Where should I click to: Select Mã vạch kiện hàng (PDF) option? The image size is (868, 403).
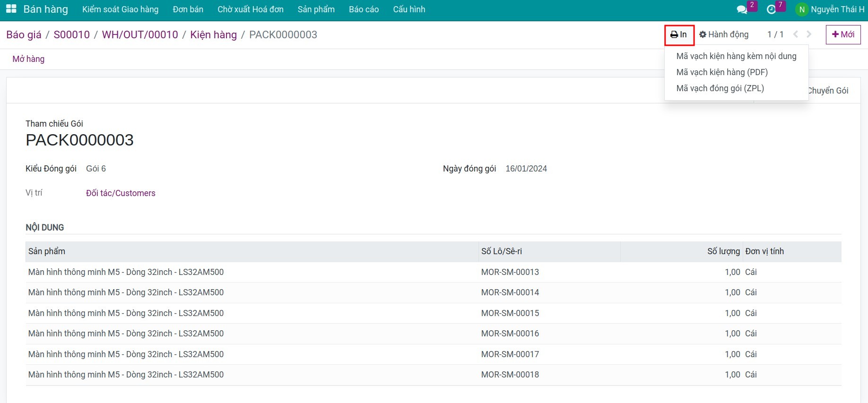point(721,72)
